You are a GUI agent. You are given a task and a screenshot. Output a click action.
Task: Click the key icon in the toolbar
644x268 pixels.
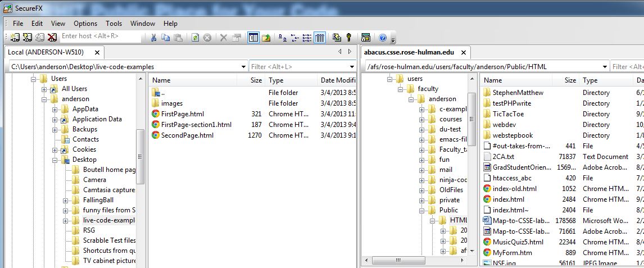[348, 38]
